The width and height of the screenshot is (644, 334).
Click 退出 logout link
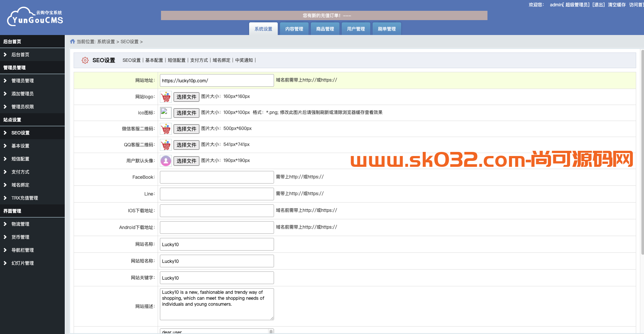point(599,5)
